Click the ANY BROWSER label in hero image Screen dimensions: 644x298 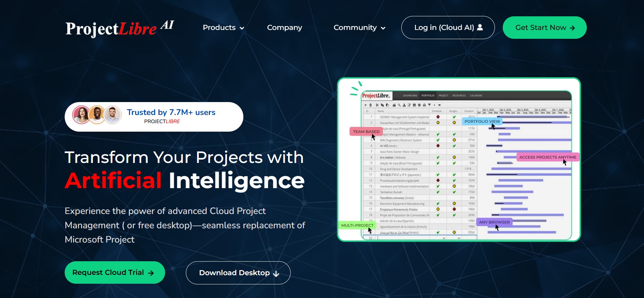click(494, 222)
